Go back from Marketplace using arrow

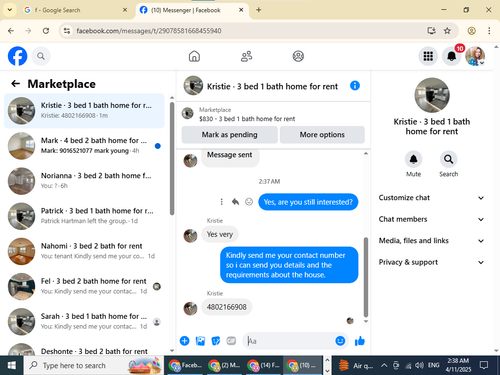click(16, 84)
